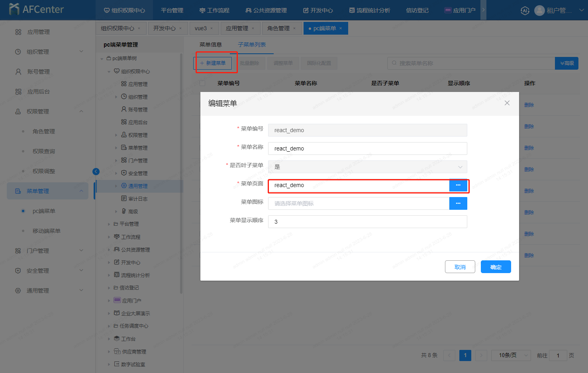The width and height of the screenshot is (588, 373).
Task: Expand the 平台管理 tree node
Action: tap(109, 224)
